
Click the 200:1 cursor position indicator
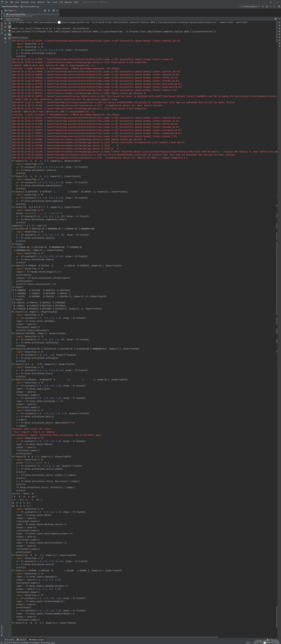(x=248, y=643)
